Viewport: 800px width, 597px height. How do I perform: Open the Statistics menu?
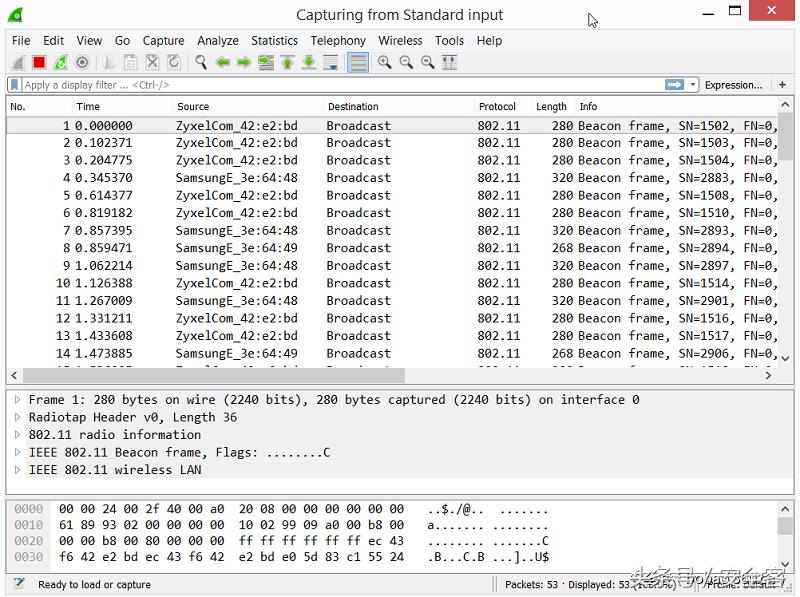click(x=274, y=40)
